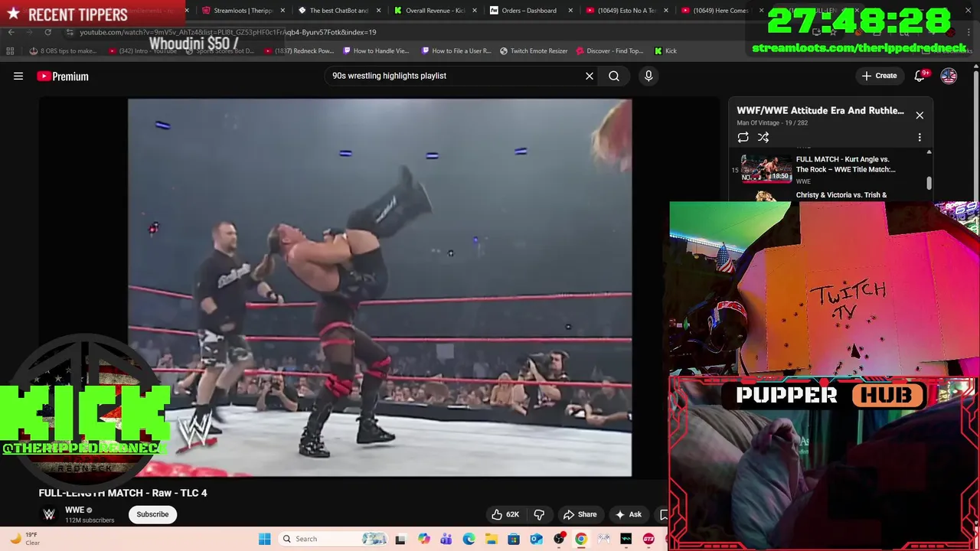This screenshot has height=551, width=980.
Task: Open YouTube notifications bell
Action: click(920, 76)
